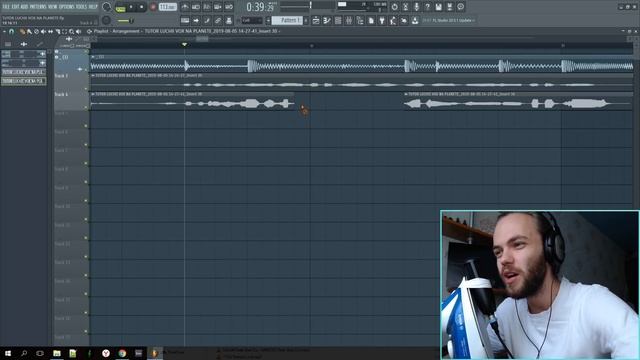Adjust the master pitch slider
Screen dimensions: 640x360
[x=124, y=20]
